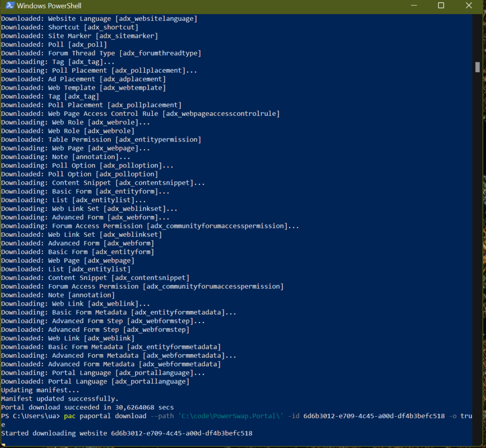Select the 'Downloaded: Website Language [adx_websitelanguage]' line

tap(99, 19)
